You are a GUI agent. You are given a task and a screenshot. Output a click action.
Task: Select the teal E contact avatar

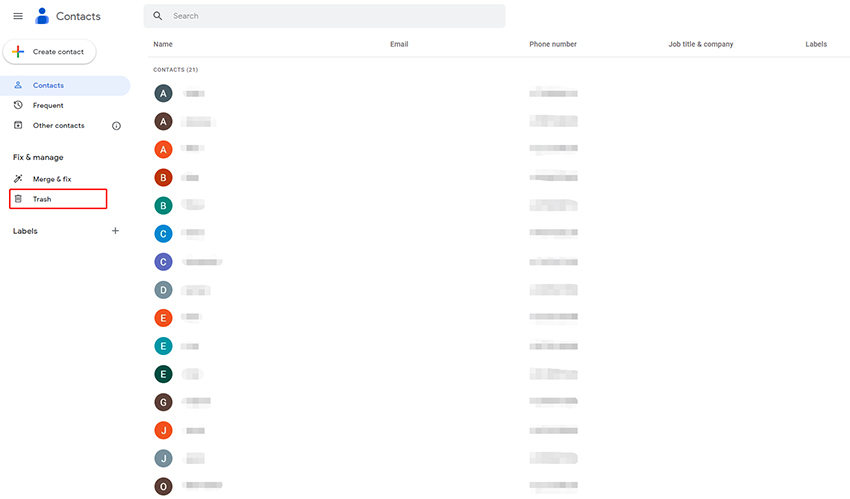tap(163, 346)
